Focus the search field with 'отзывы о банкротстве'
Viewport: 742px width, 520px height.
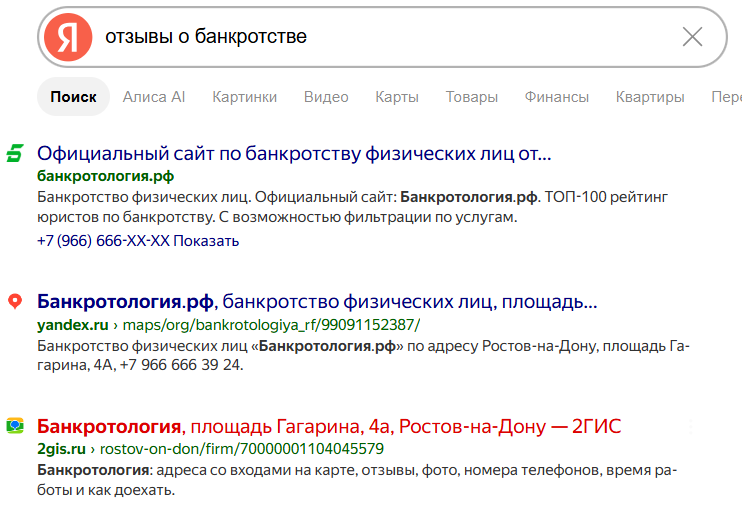[382, 37]
